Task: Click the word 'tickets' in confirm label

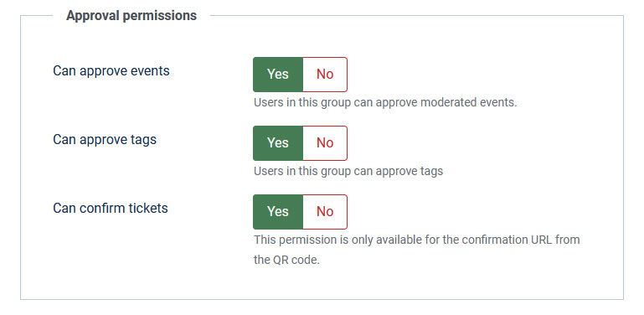Action: tap(148, 209)
